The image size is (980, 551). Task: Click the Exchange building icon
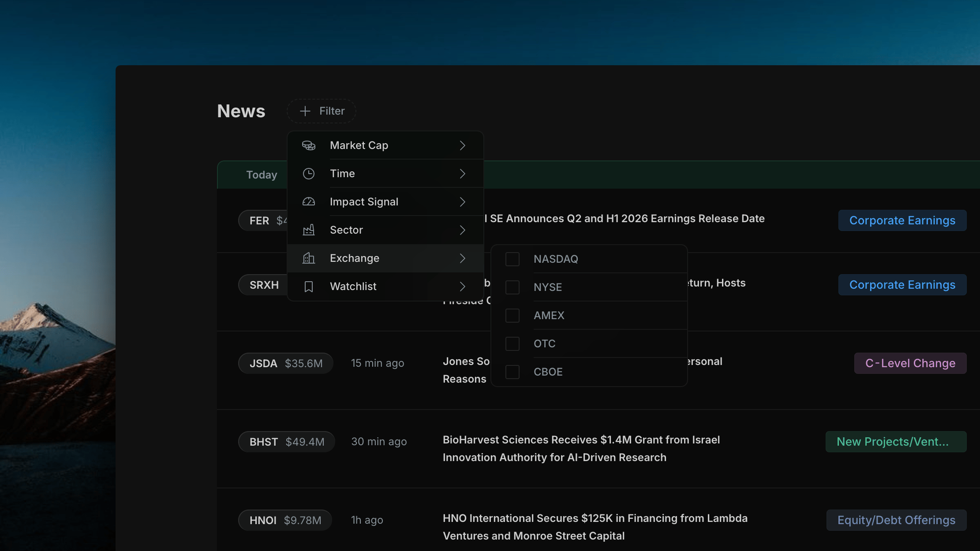point(309,258)
